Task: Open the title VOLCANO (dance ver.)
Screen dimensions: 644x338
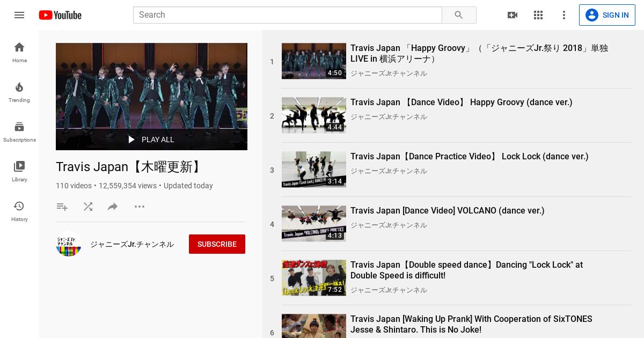Action: [448, 211]
